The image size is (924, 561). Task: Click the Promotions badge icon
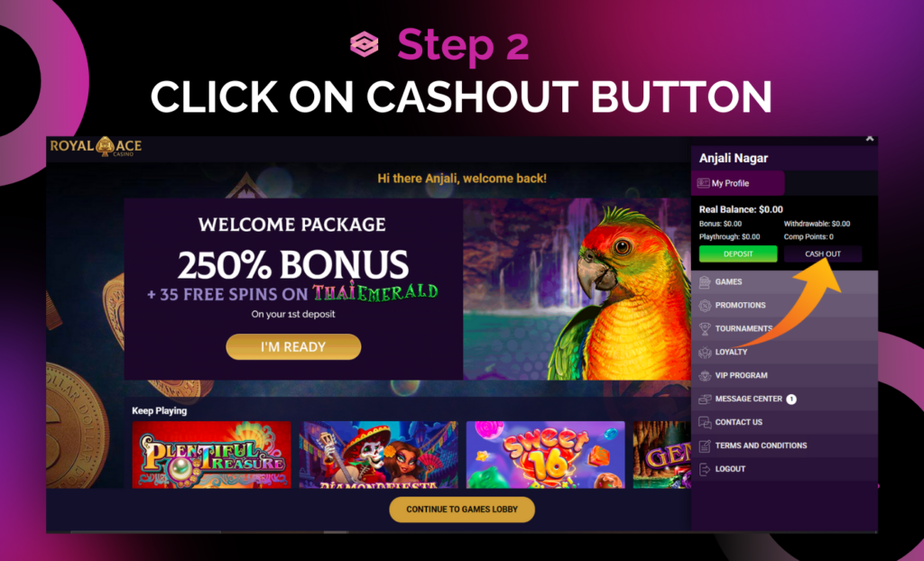tap(705, 305)
